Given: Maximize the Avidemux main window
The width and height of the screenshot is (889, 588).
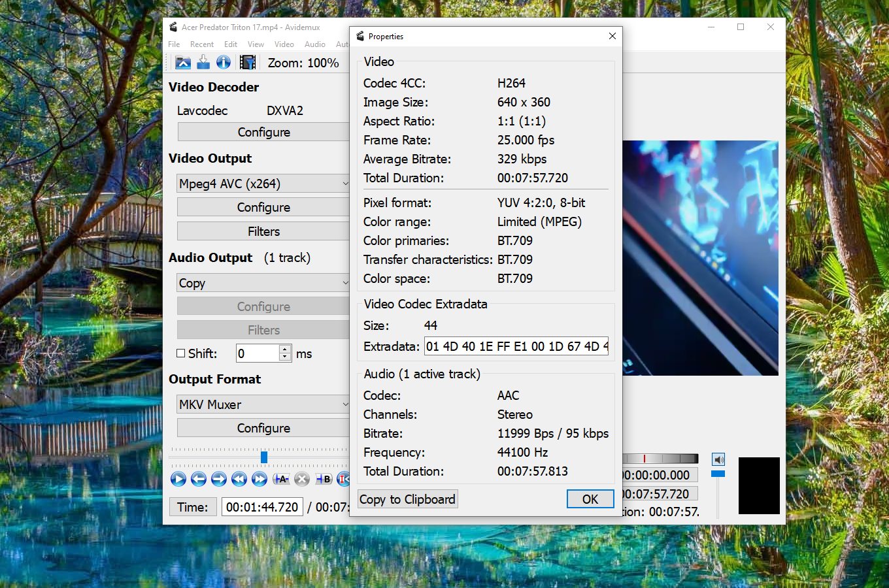Looking at the screenshot, I should pos(741,27).
